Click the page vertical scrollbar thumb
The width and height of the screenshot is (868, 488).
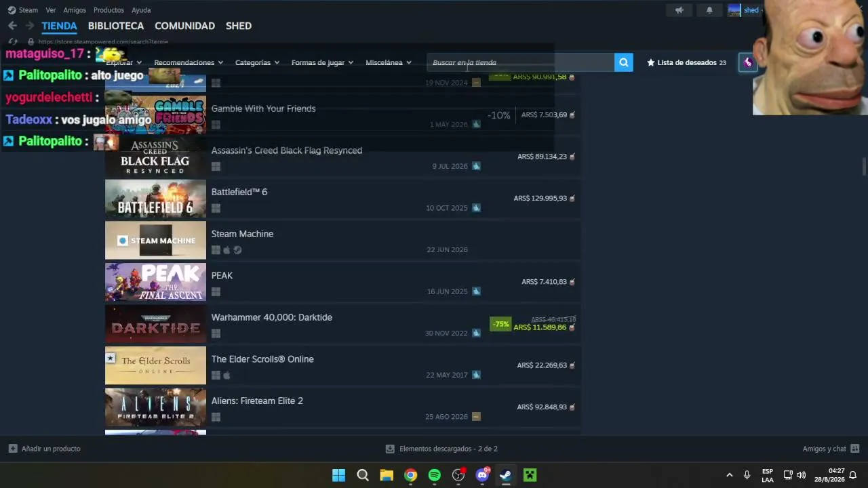click(863, 166)
